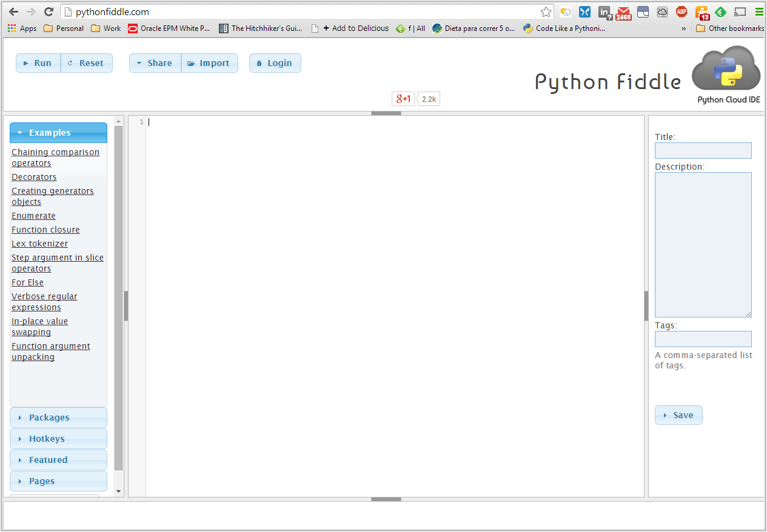Click the sidebar scrollbar down arrow

click(x=118, y=491)
